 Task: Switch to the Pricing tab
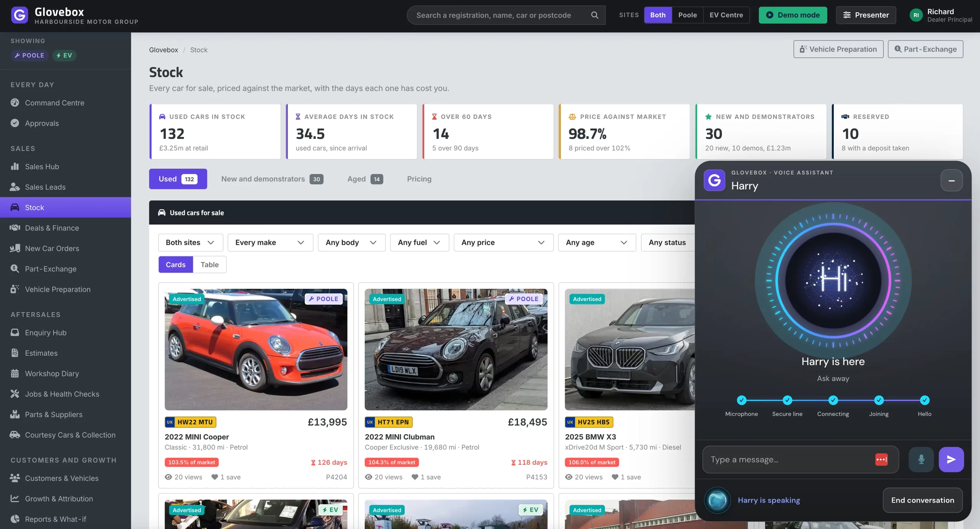coord(419,179)
